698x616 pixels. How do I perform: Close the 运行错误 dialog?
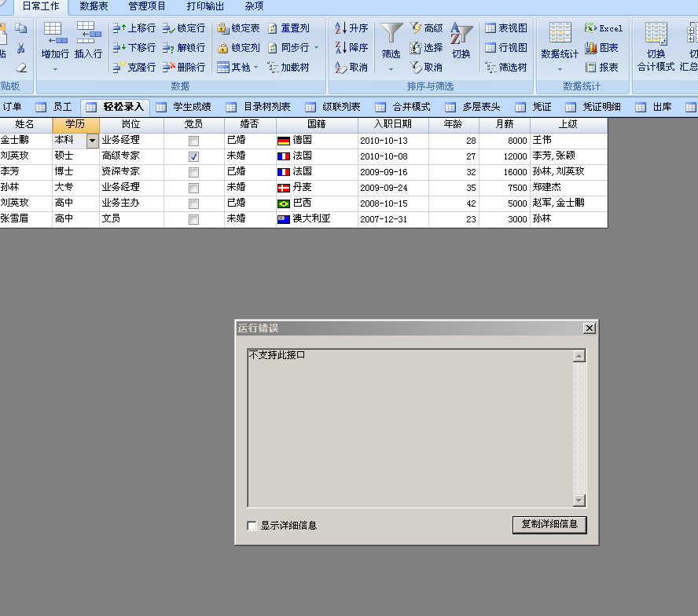click(590, 328)
